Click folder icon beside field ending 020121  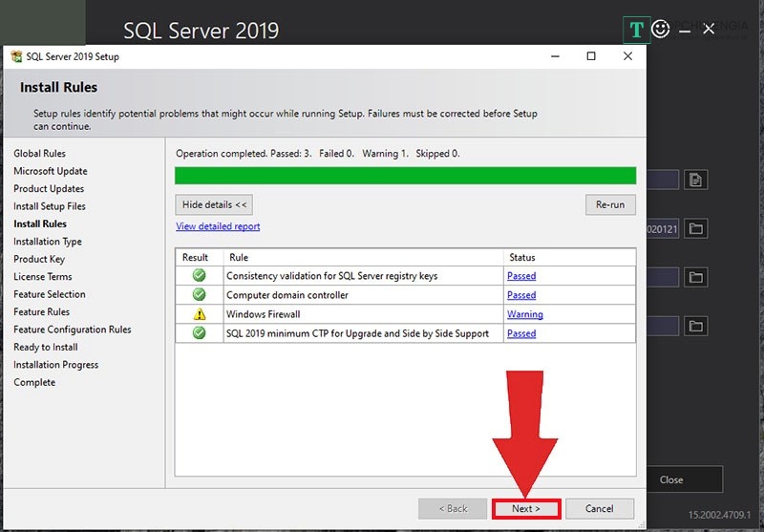695,228
